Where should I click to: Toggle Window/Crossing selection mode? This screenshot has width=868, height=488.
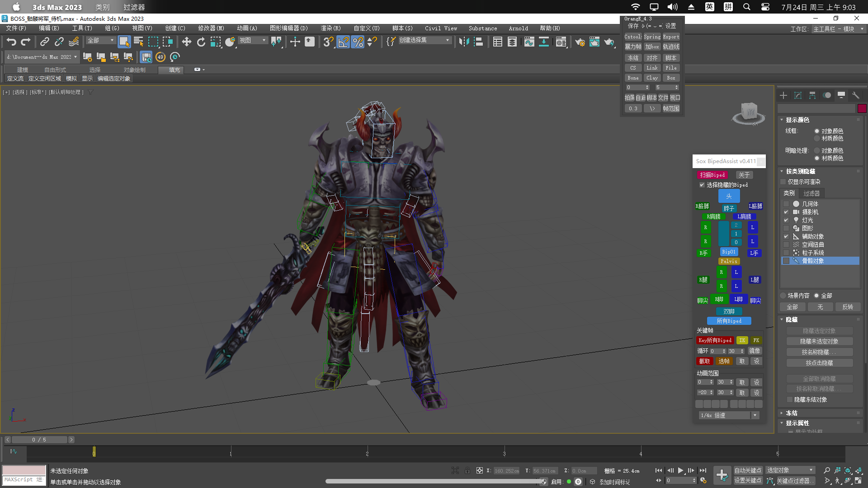(168, 42)
